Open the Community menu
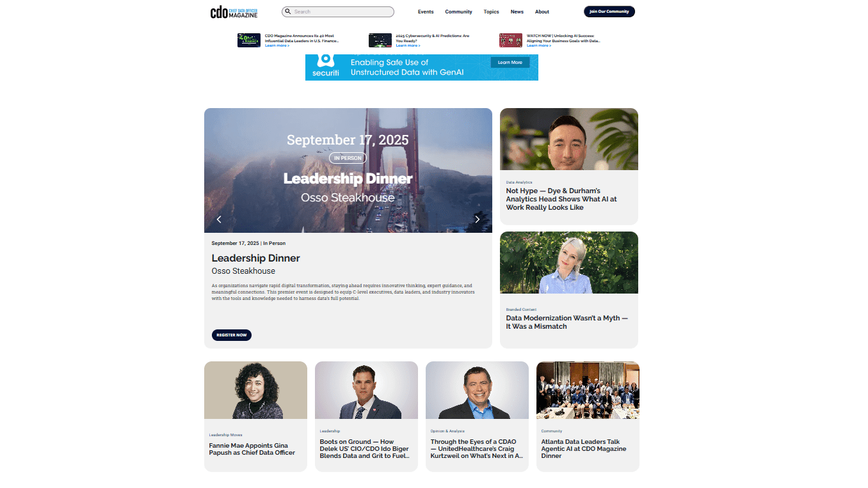The height and width of the screenshot is (488, 868). point(458,12)
